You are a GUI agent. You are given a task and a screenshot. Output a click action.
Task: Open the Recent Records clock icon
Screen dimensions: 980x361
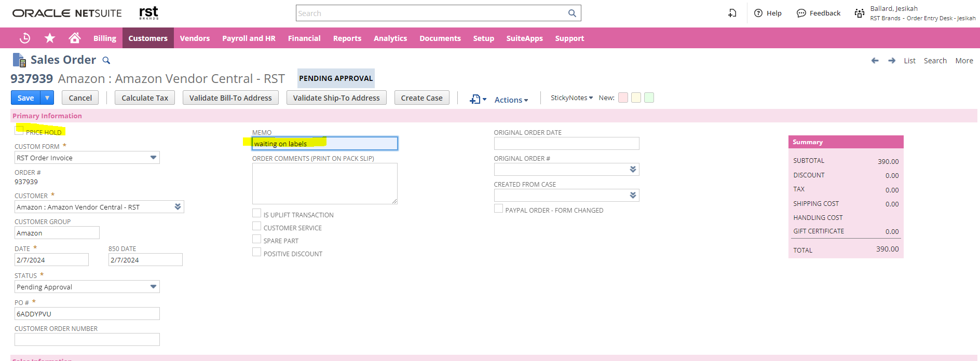click(x=25, y=38)
